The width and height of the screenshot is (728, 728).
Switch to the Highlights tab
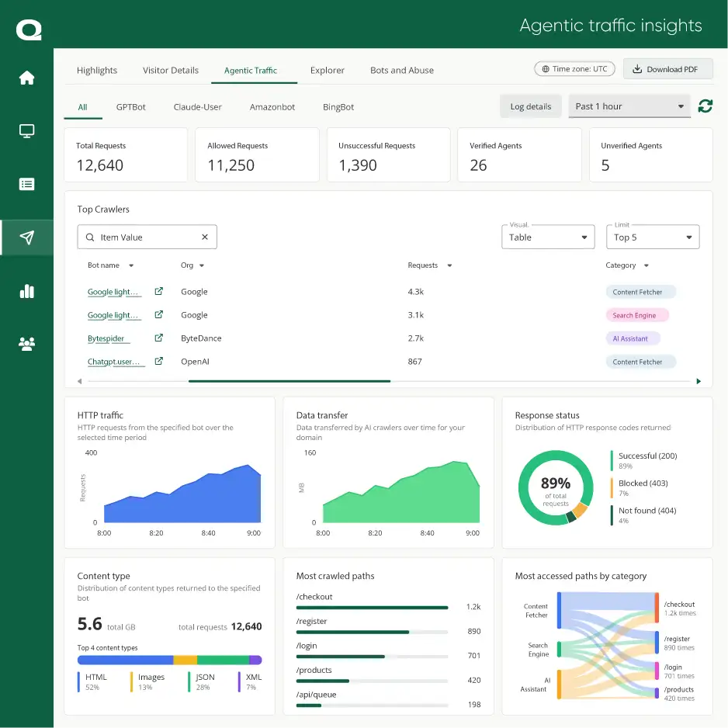point(97,70)
